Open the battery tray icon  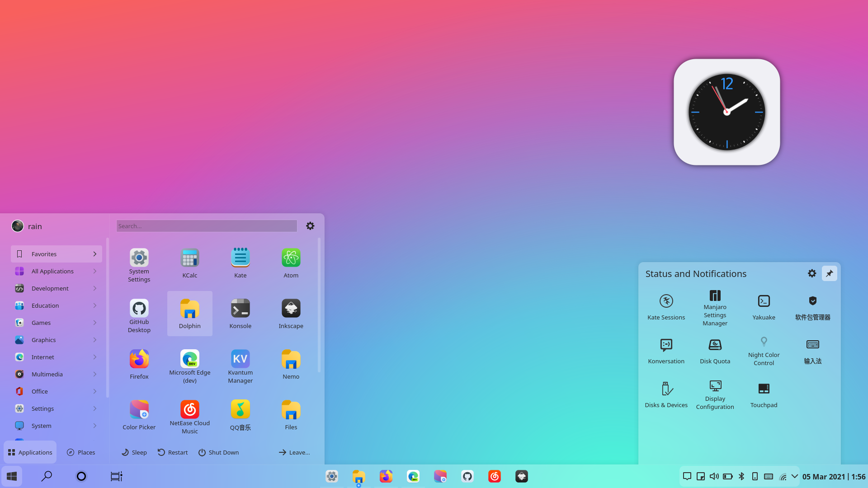click(728, 476)
